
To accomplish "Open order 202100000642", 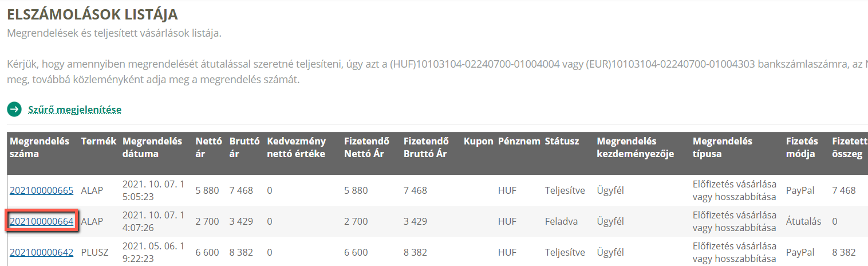I will 41,252.
